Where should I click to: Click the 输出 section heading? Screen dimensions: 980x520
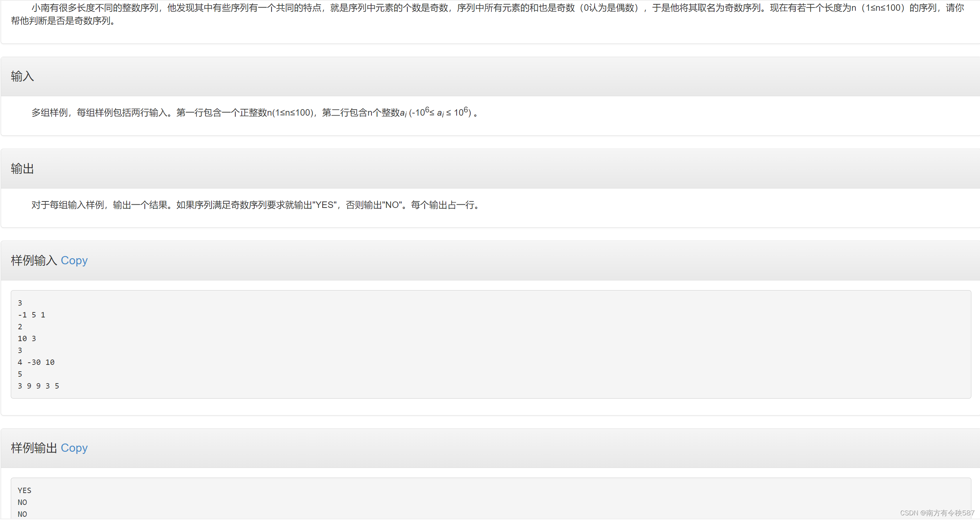(x=22, y=169)
